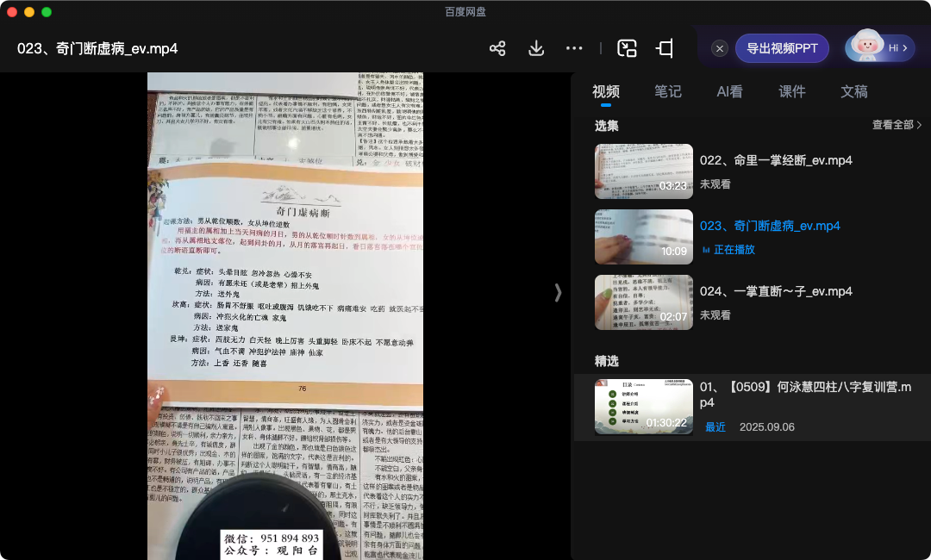Open the three-dot more options menu
The width and height of the screenshot is (931, 560).
point(574,48)
